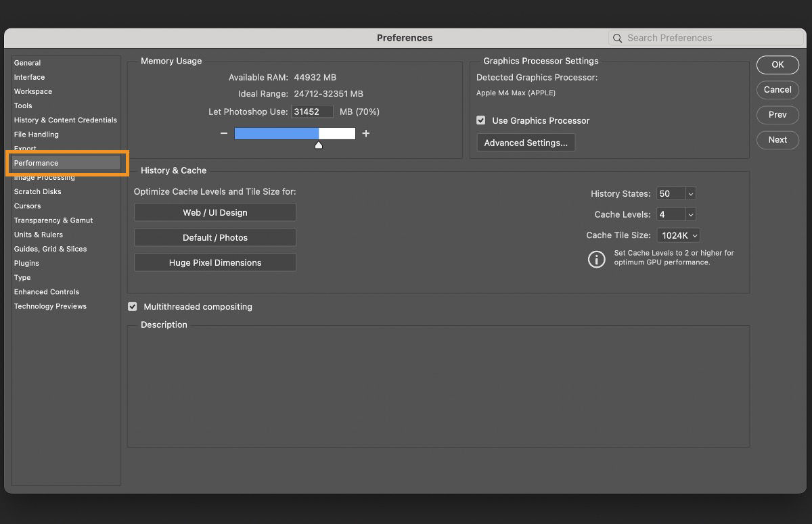This screenshot has width=812, height=524.
Task: Apply the Default / Photos cache optimization
Action: [x=215, y=237]
